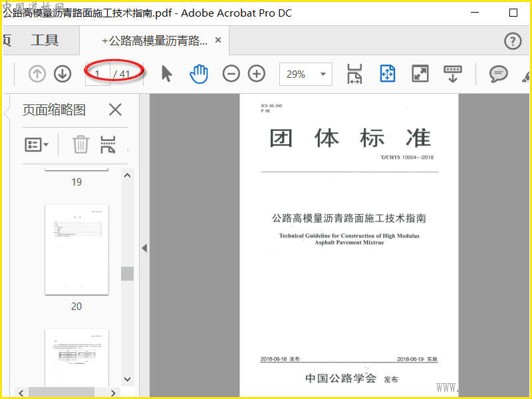Delete selected page with trash icon
Screen dimensions: 532x399
pyautogui.click(x=80, y=144)
